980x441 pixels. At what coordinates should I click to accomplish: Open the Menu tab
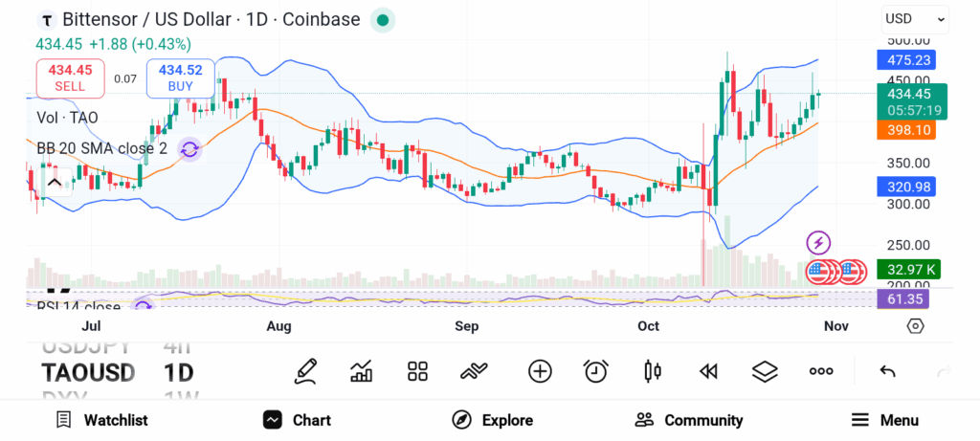[884, 420]
